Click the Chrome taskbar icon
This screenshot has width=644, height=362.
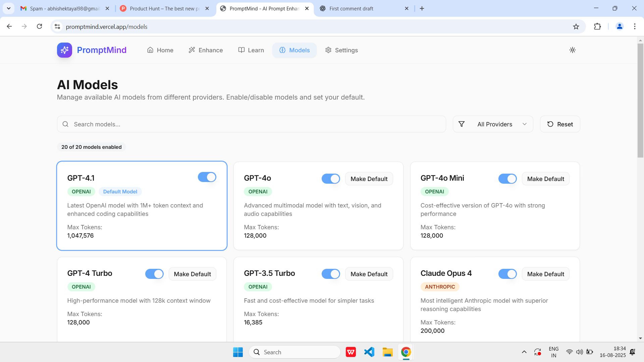[406, 352]
